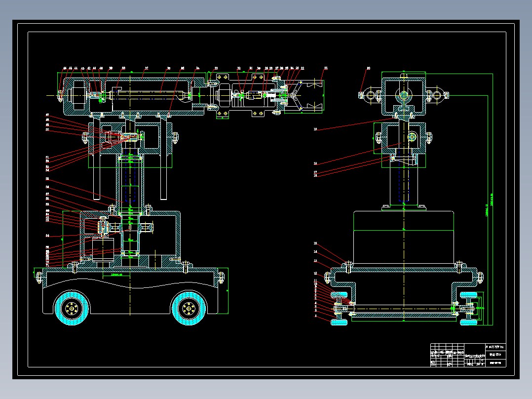Click part number label 37 above the arm housing
532x399 pixels.
tap(147, 68)
